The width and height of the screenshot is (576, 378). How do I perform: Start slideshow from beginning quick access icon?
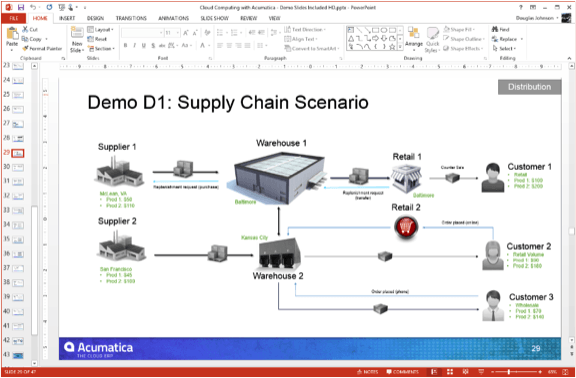tap(61, 7)
